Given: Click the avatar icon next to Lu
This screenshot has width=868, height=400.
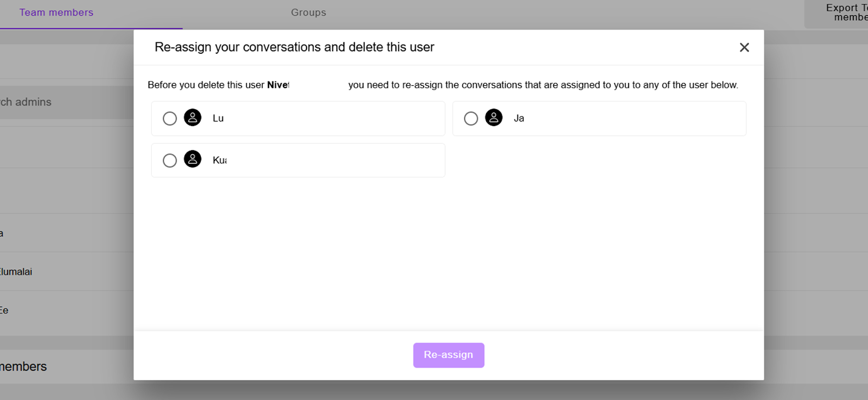Looking at the screenshot, I should click(193, 117).
